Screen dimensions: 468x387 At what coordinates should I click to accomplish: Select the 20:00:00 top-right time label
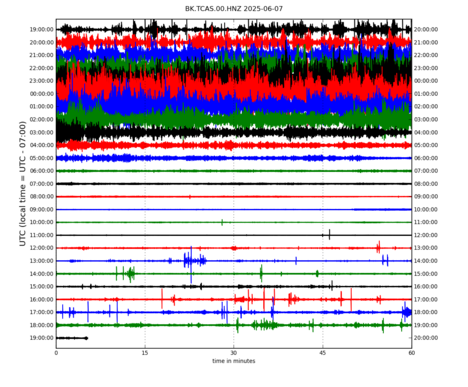click(x=426, y=29)
